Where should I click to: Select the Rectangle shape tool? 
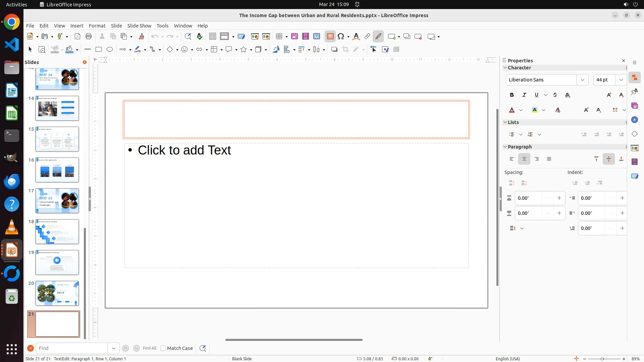99,50
